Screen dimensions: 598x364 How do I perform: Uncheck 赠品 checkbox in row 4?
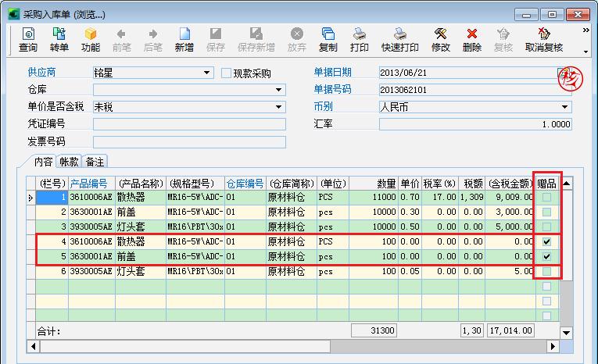[x=546, y=241]
